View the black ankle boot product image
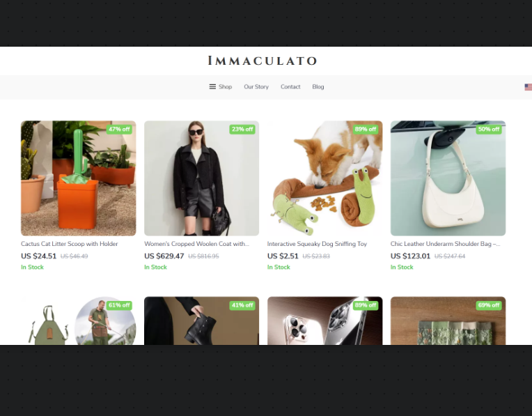This screenshot has height=416, width=532. click(201, 321)
